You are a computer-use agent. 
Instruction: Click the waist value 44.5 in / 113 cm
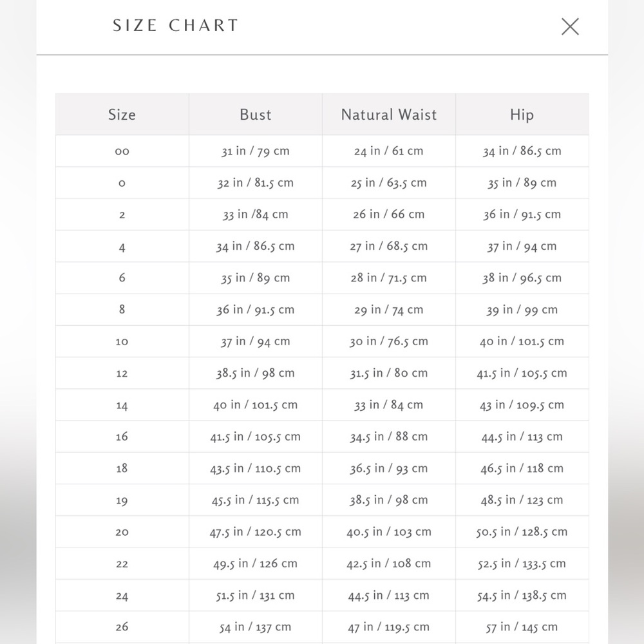[x=389, y=596]
